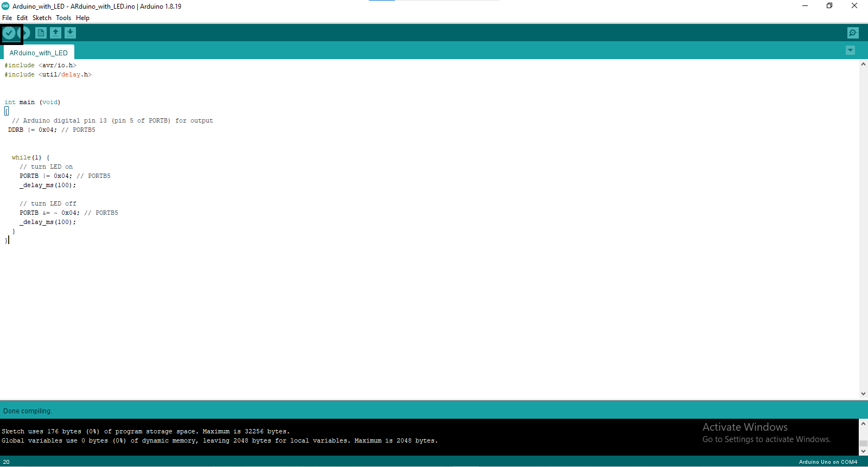Click the '#include <avr/io.h>' line
The width and height of the screenshot is (868, 467).
[41, 65]
